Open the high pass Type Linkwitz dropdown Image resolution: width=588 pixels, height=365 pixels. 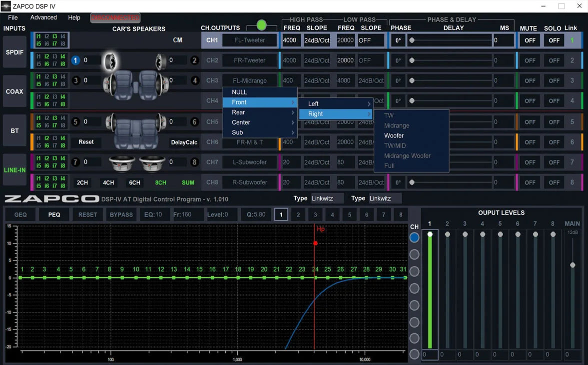click(327, 198)
